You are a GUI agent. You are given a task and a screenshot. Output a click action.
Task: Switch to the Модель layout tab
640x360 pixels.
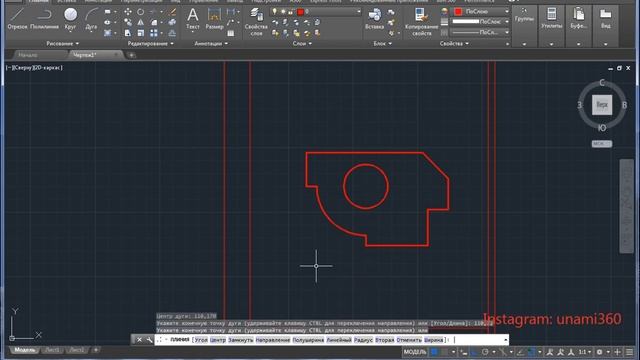[24, 350]
